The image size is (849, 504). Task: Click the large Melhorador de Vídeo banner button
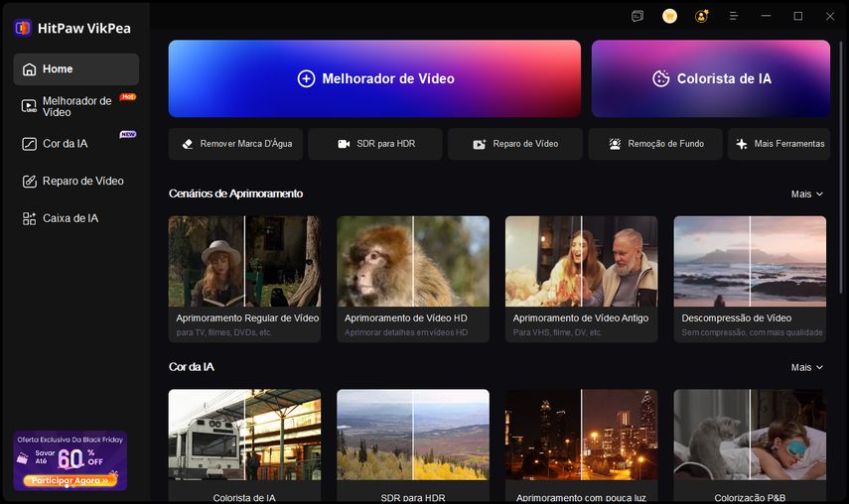pyautogui.click(x=374, y=78)
